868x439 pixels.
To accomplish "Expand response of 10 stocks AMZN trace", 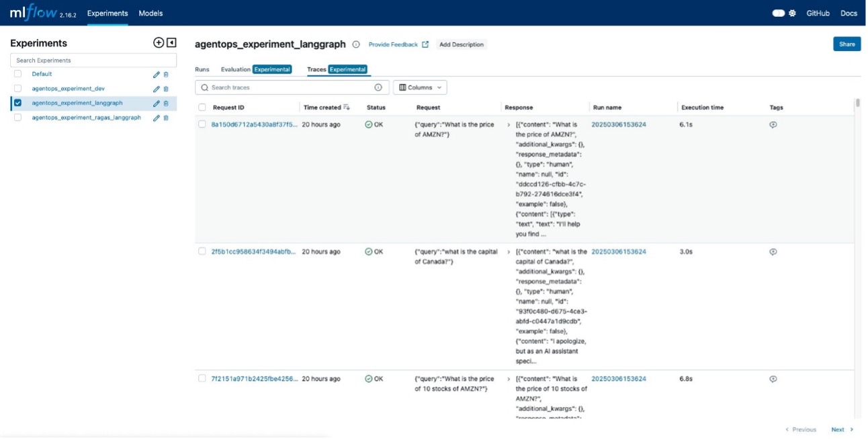I will [x=509, y=379].
